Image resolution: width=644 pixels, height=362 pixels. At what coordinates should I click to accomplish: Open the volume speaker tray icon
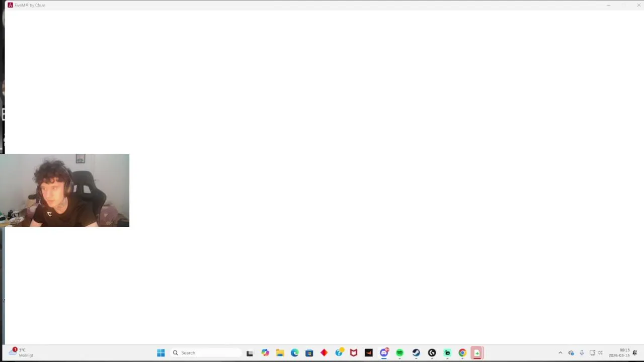click(x=600, y=353)
